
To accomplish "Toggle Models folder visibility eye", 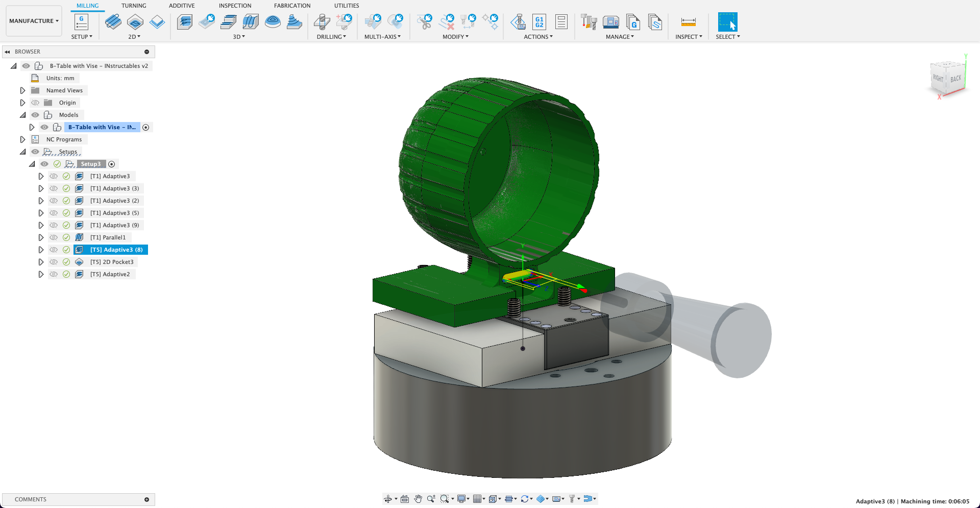I will [x=35, y=115].
